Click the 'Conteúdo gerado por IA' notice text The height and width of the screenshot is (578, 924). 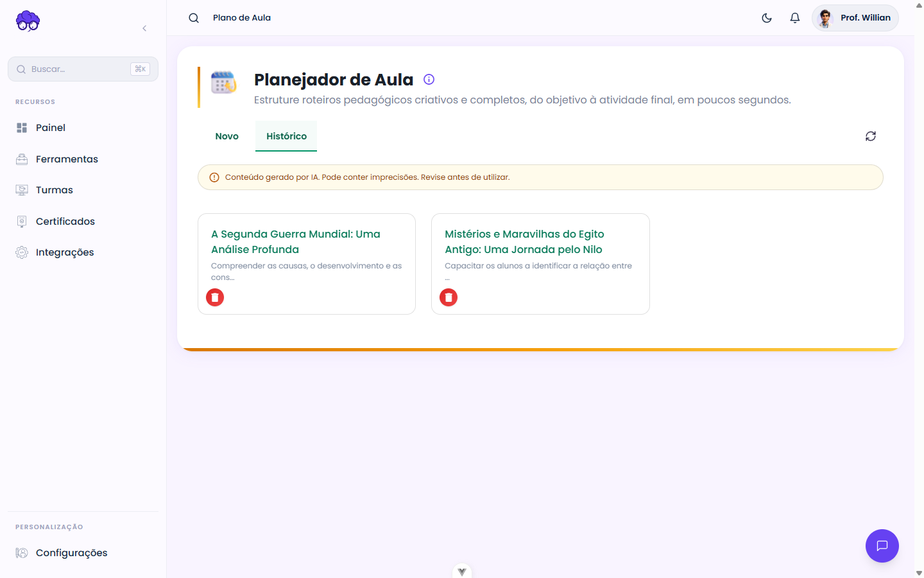pos(367,177)
